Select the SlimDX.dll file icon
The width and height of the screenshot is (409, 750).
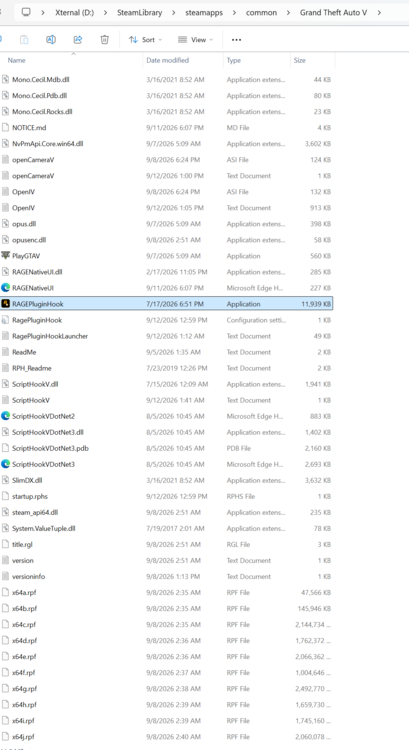(x=6, y=480)
